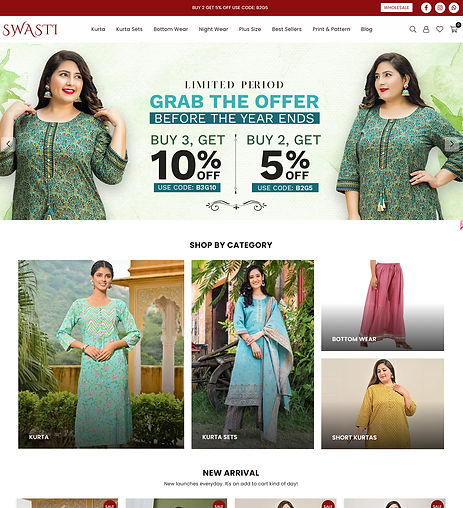Click the search magnifier icon
Image resolution: width=463 pixels, height=508 pixels.
pos(413,29)
